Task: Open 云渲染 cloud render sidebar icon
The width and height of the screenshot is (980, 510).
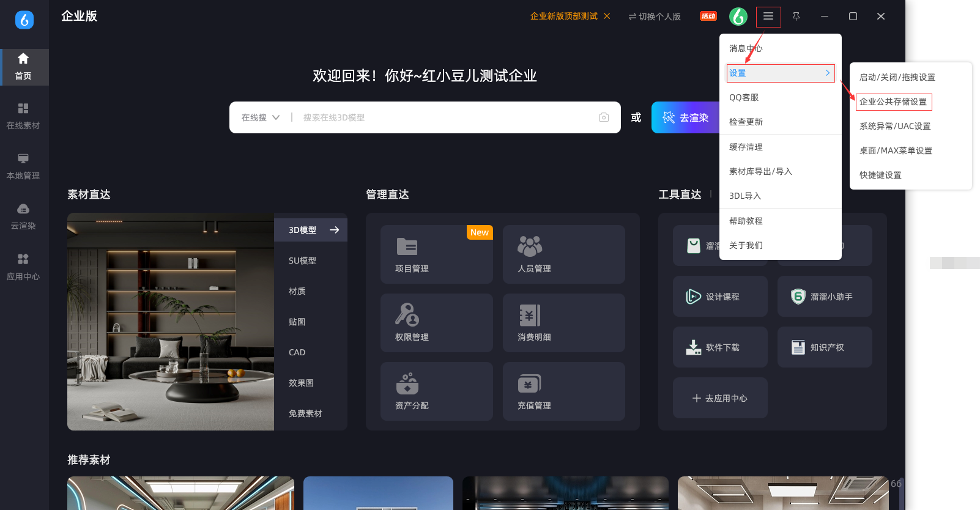Action: [x=23, y=216]
